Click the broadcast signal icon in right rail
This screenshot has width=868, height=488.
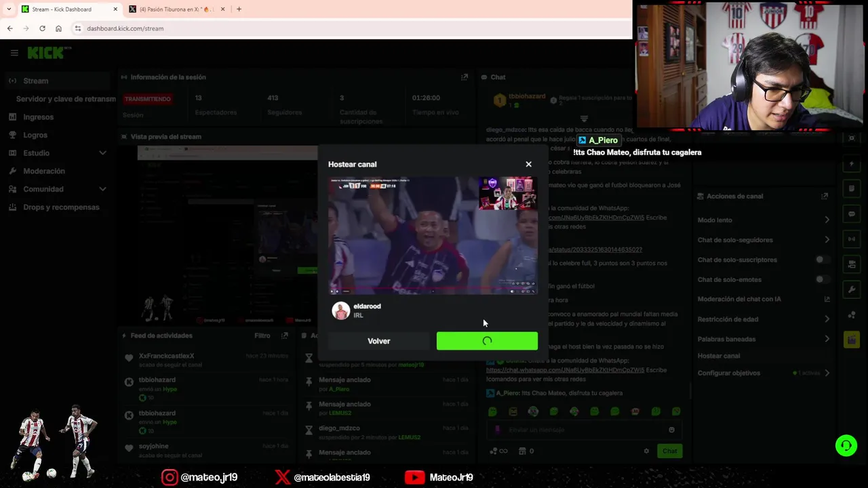point(852,239)
